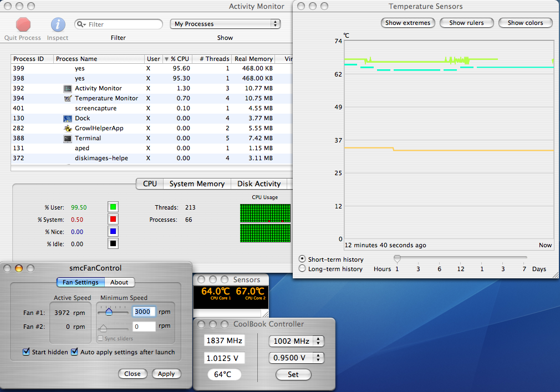
Task: Click the Set button in CoolBook Controller
Action: click(x=293, y=374)
